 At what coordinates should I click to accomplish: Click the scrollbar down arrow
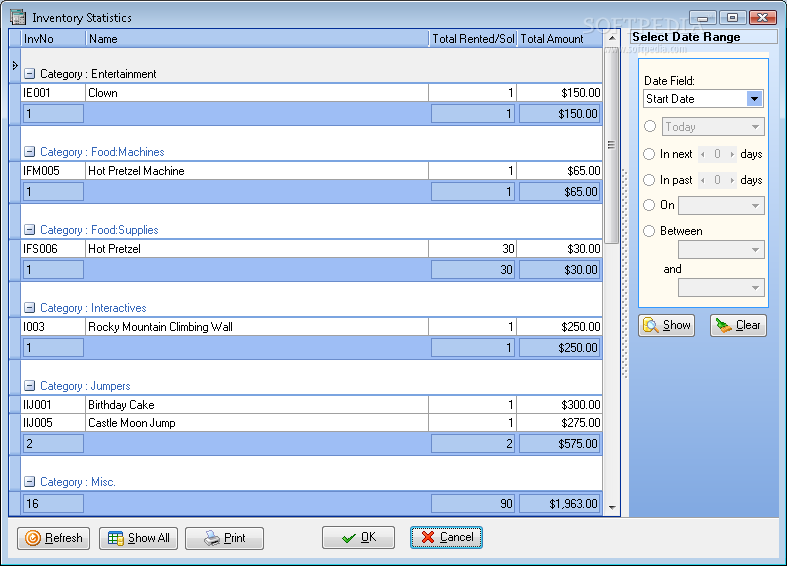(612, 507)
